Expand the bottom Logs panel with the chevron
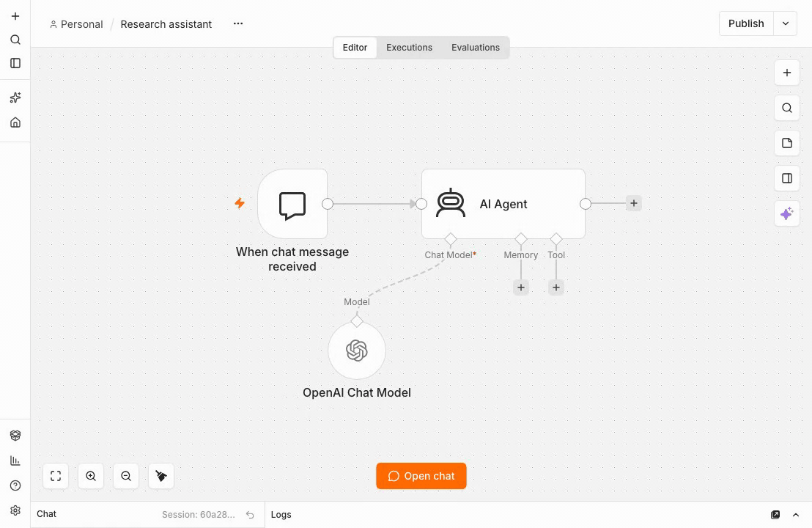This screenshot has width=812, height=528. (796, 515)
